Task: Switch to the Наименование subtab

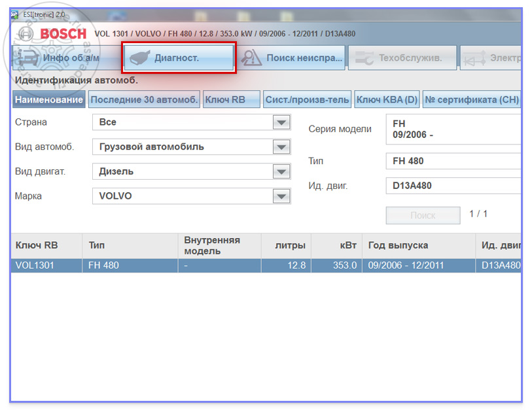Action: (x=49, y=99)
